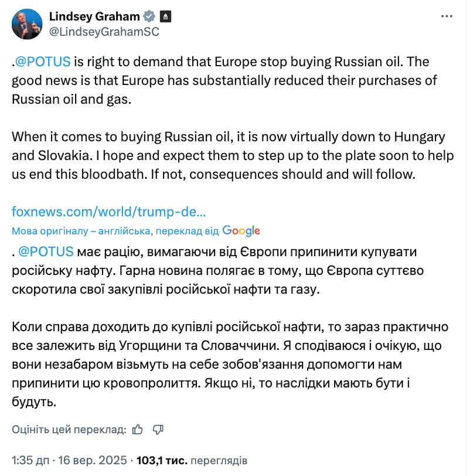Click the 103,1 тис. переглядів view count
The height and width of the screenshot is (476, 470).
coord(192,460)
